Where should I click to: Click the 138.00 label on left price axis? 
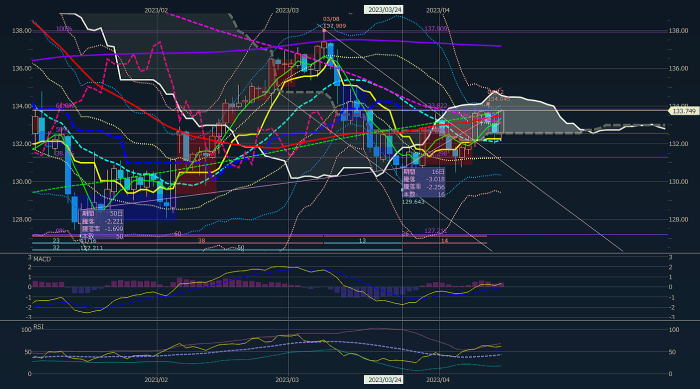[21, 31]
